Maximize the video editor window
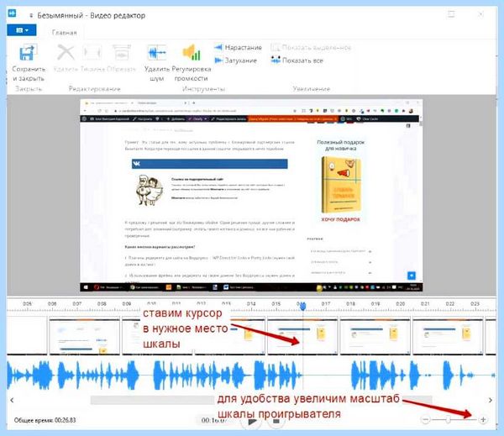This screenshot has height=436, width=504. tap(451, 14)
